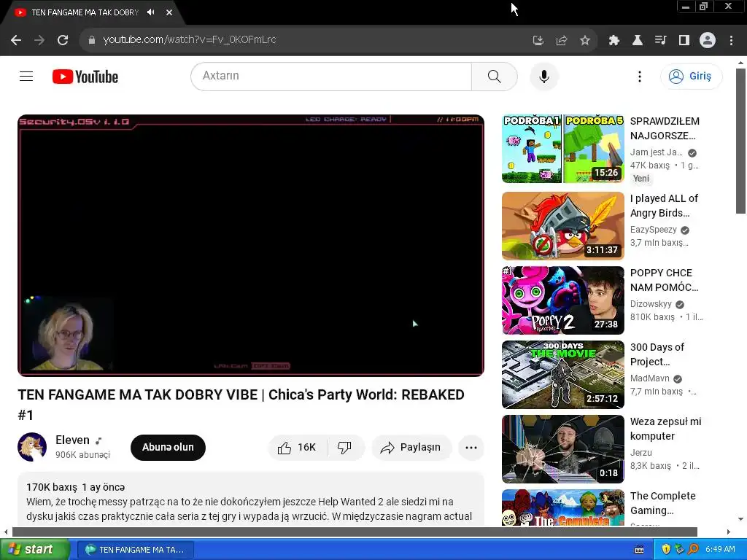
Task: Open the media controls icon
Action: pyautogui.click(x=661, y=41)
